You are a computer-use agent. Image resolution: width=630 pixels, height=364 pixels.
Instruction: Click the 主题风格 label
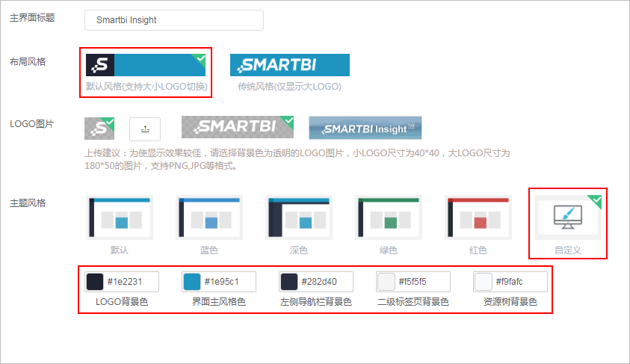[28, 203]
